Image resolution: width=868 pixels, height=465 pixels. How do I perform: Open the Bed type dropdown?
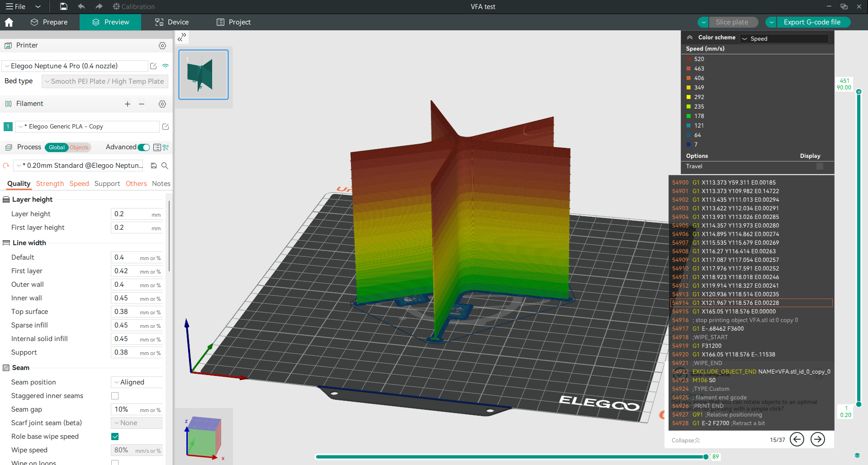click(x=105, y=81)
